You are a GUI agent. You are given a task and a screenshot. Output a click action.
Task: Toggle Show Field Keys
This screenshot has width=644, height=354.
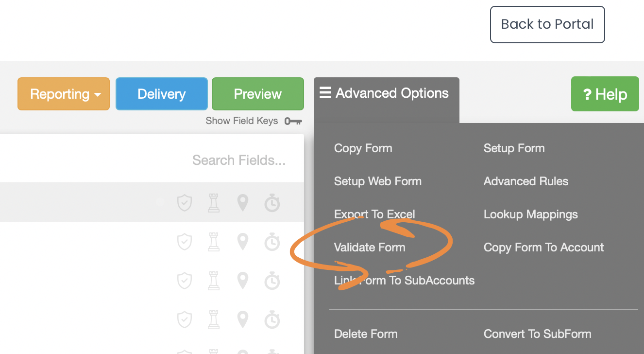tap(242, 121)
